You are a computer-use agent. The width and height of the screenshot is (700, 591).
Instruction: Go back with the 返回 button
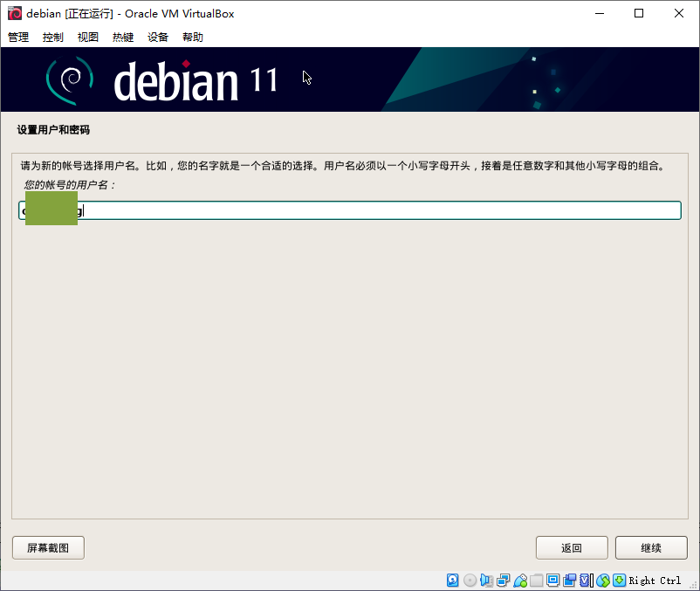coord(572,547)
